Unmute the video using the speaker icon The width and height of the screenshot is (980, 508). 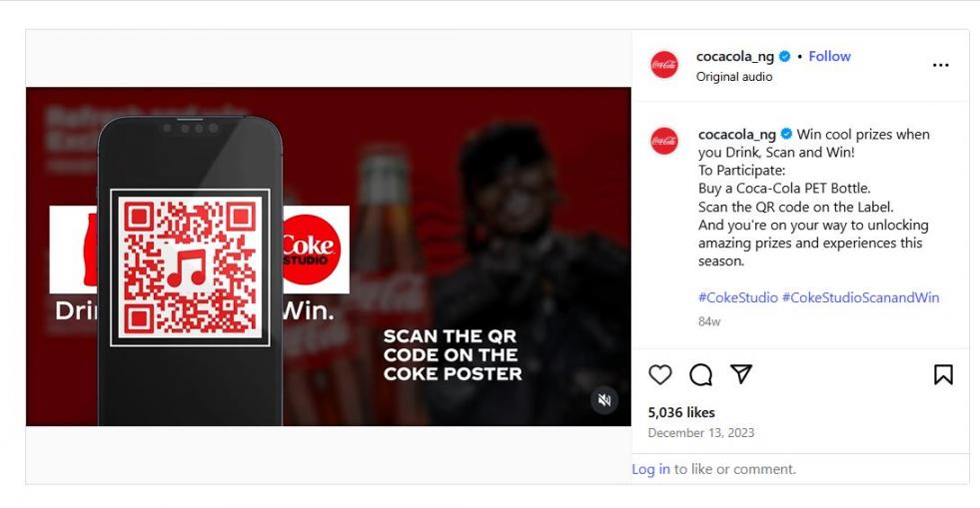pyautogui.click(x=604, y=400)
